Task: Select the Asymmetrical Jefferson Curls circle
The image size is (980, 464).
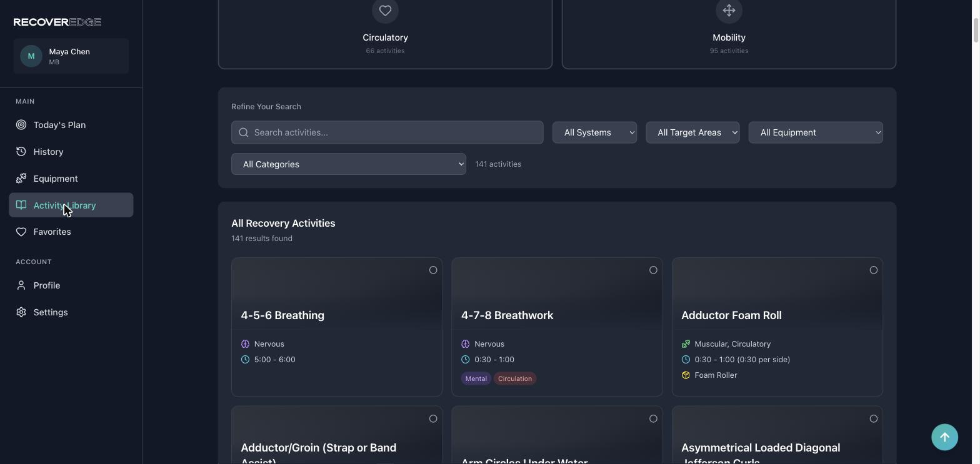Action: 874,419
